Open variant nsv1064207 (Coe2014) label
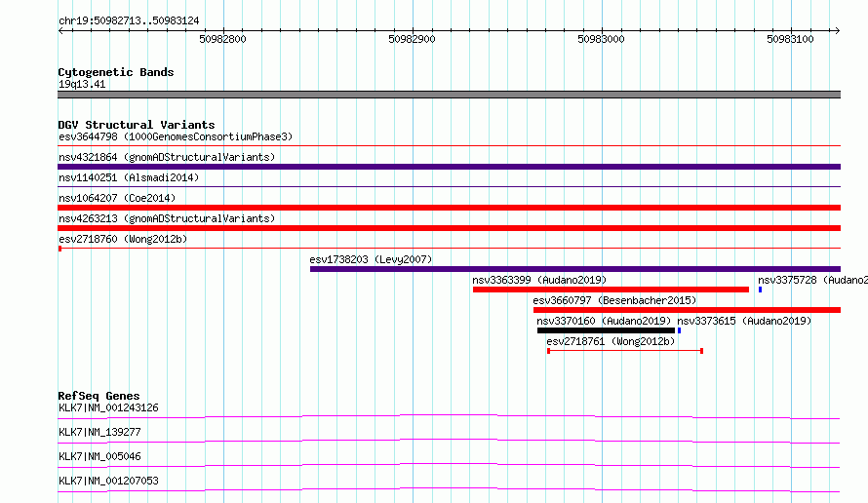 (x=117, y=198)
